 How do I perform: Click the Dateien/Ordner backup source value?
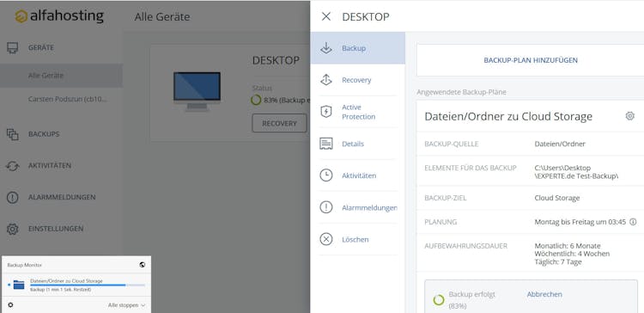point(560,144)
